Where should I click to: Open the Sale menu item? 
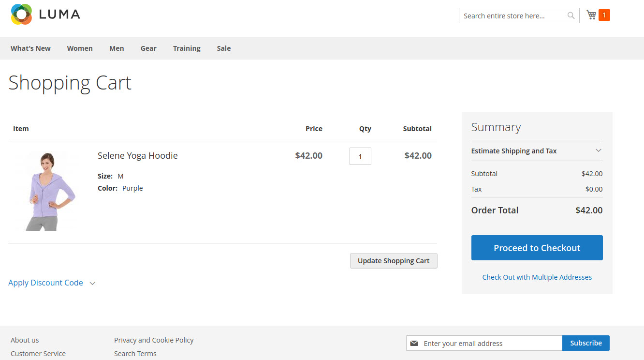[223, 48]
